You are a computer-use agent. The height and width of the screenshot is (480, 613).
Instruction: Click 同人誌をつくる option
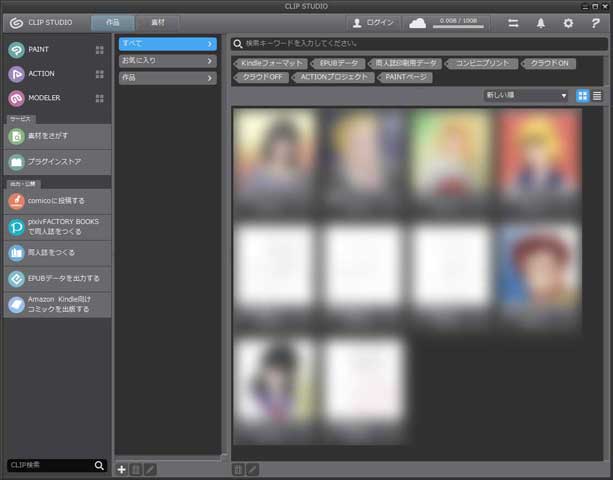coord(57,253)
